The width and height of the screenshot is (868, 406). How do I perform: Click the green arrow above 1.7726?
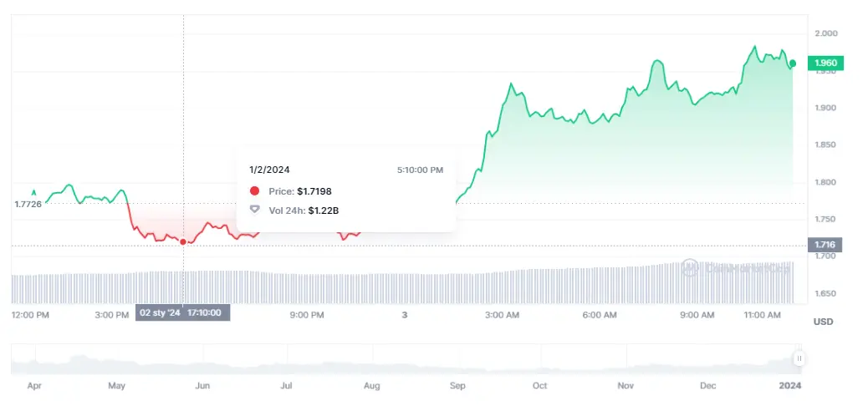click(x=34, y=191)
